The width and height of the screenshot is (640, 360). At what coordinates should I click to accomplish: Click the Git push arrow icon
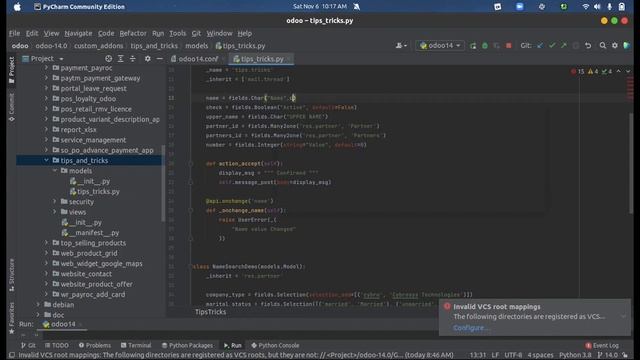(564, 46)
